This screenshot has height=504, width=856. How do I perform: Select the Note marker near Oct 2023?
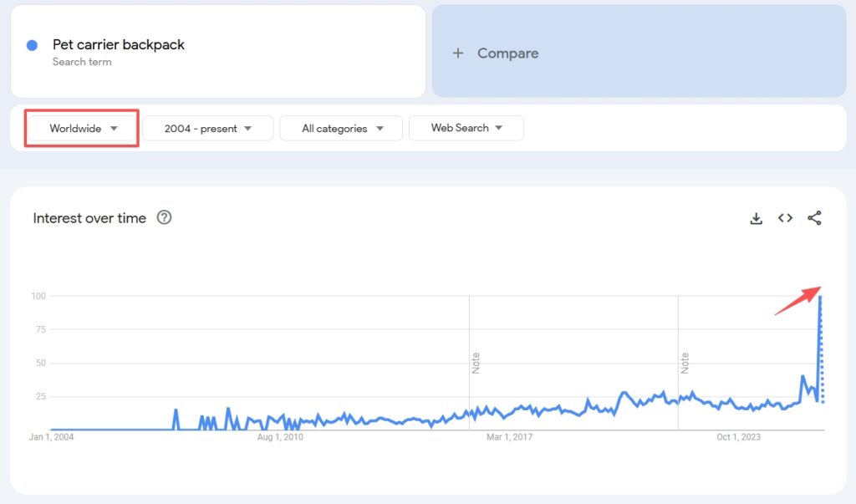[685, 363]
